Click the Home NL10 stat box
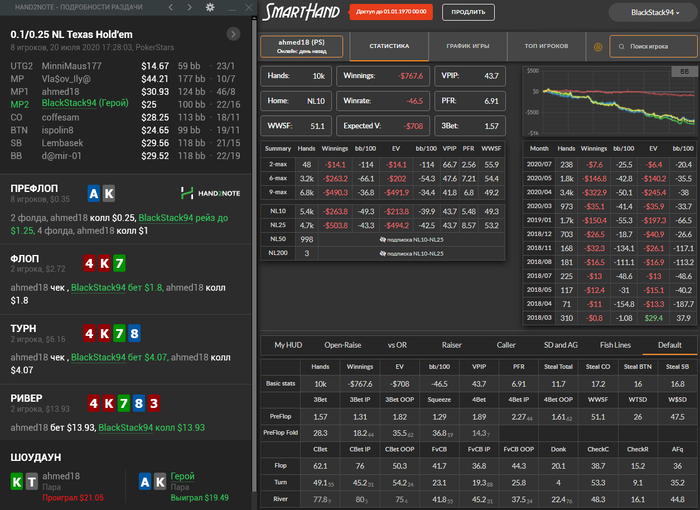Image resolution: width=700 pixels, height=510 pixels. pos(296,101)
